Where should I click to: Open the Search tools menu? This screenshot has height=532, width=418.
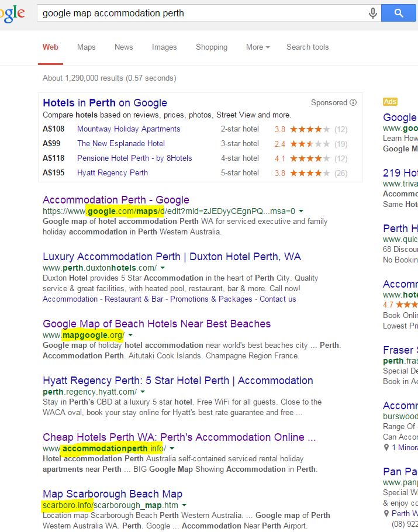(x=308, y=47)
